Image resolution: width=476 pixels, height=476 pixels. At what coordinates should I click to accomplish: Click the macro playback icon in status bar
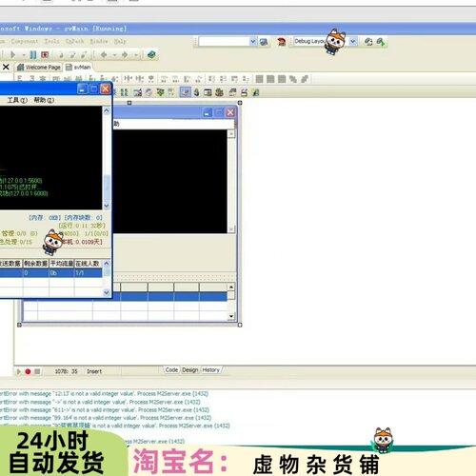(19, 371)
